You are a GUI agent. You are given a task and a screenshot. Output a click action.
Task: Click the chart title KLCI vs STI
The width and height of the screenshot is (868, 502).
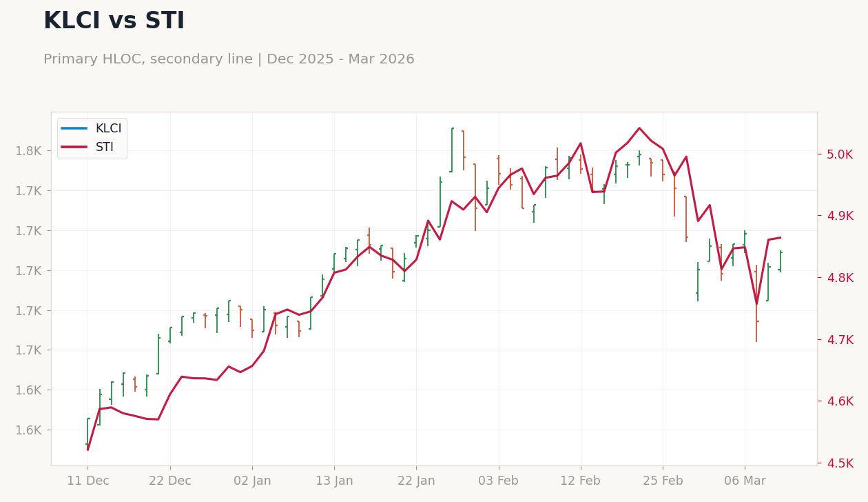coord(114,21)
